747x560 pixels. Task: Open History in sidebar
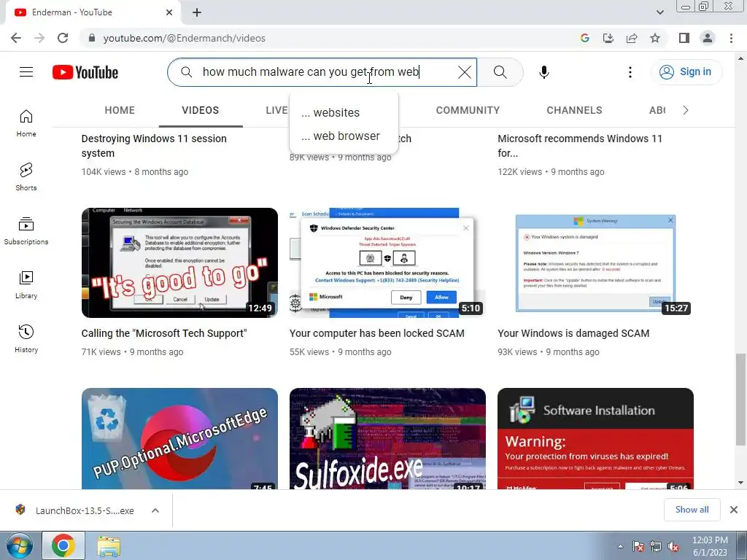(x=26, y=338)
